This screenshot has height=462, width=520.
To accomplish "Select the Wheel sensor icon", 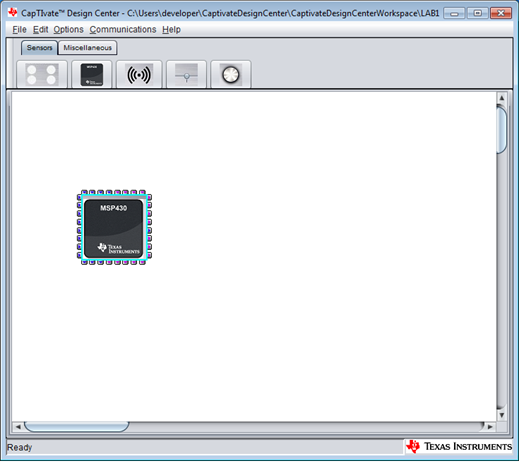I will [231, 74].
